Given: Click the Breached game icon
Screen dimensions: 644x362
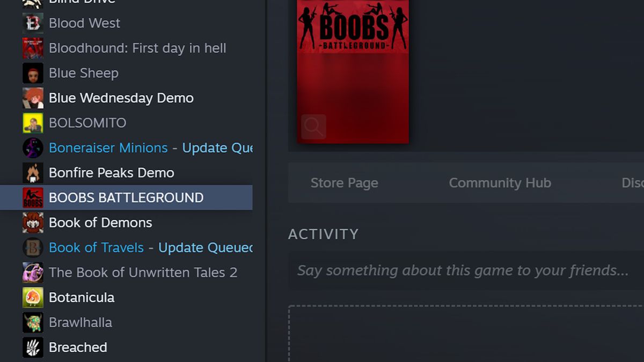Looking at the screenshot, I should tap(33, 348).
